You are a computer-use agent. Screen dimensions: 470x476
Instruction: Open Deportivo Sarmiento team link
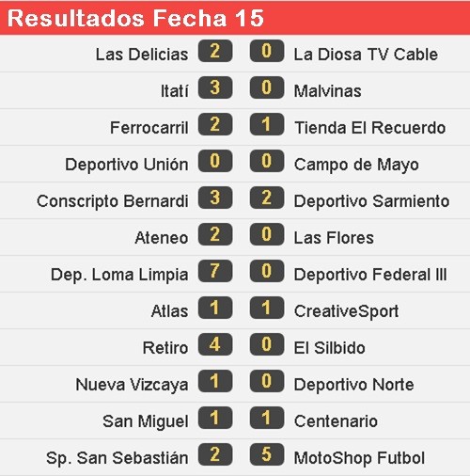tap(371, 201)
